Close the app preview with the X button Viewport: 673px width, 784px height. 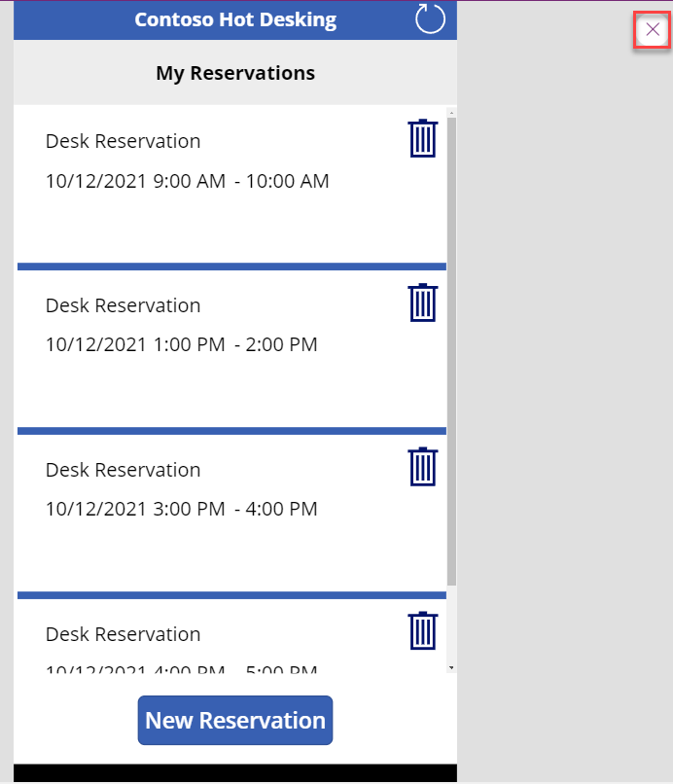pyautogui.click(x=652, y=30)
